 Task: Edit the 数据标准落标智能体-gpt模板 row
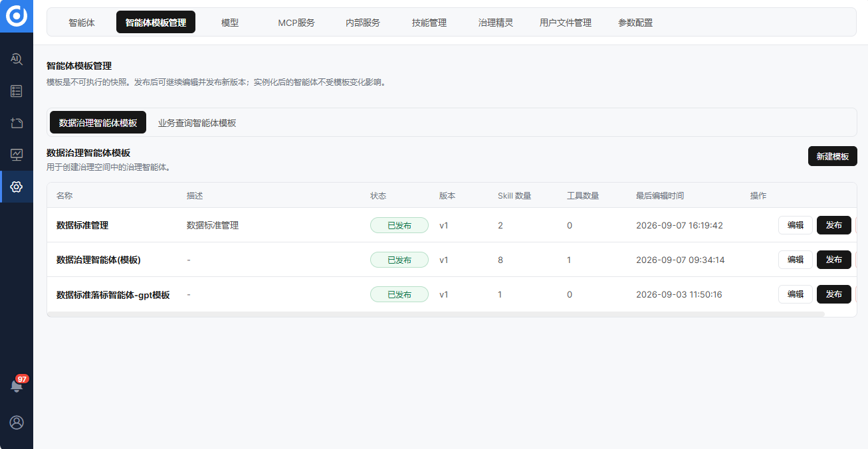click(796, 294)
